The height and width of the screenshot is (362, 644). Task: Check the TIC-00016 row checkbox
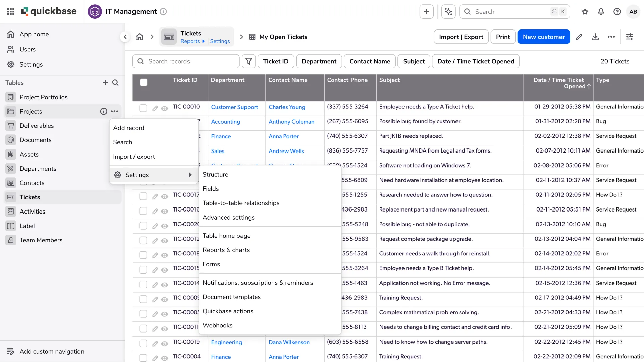click(x=143, y=211)
